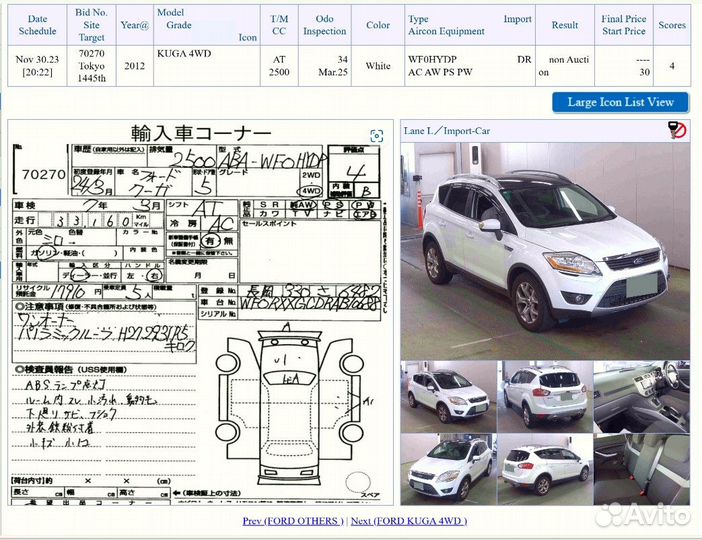
Task: Open the rear seats interior thumbnail
Action: [x=642, y=469]
